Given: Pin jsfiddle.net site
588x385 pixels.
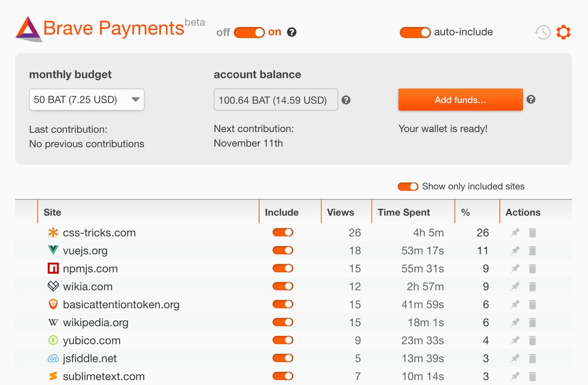Looking at the screenshot, I should tap(515, 358).
